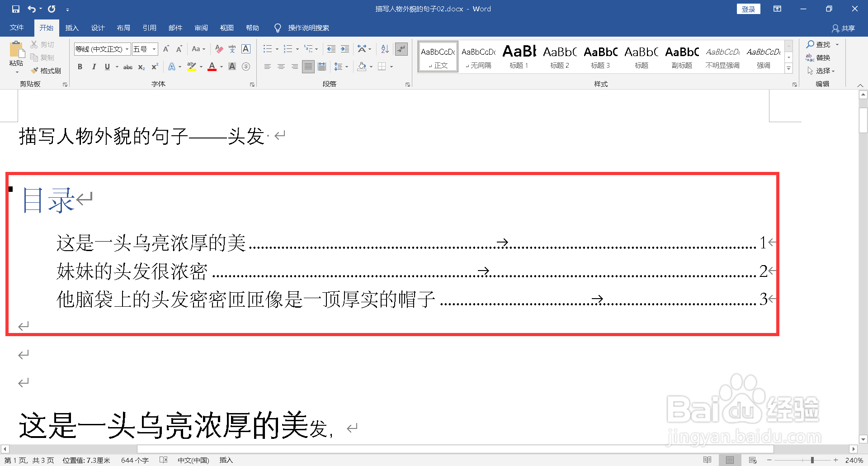The height and width of the screenshot is (466, 868).
Task: Switch to the Review tab
Action: (201, 28)
